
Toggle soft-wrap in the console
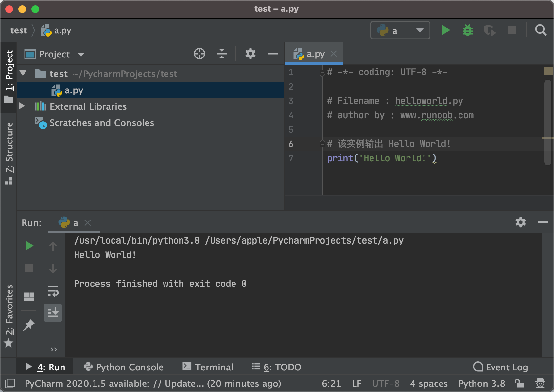[x=53, y=291]
